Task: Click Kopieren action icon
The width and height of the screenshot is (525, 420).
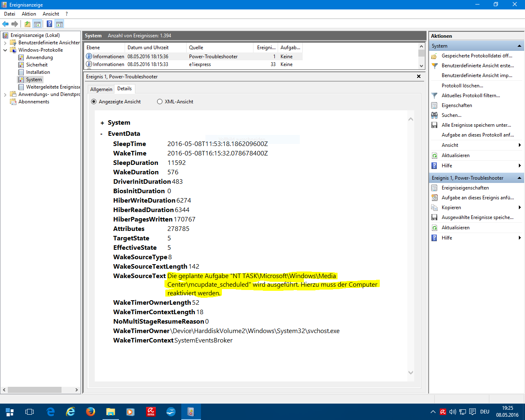Action: point(434,208)
